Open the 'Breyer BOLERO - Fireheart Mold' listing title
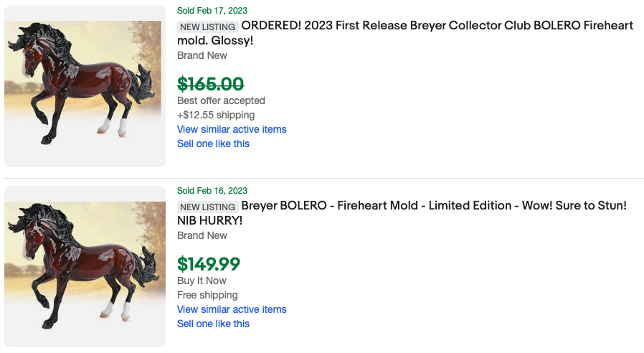The image size is (644, 353). tap(433, 206)
